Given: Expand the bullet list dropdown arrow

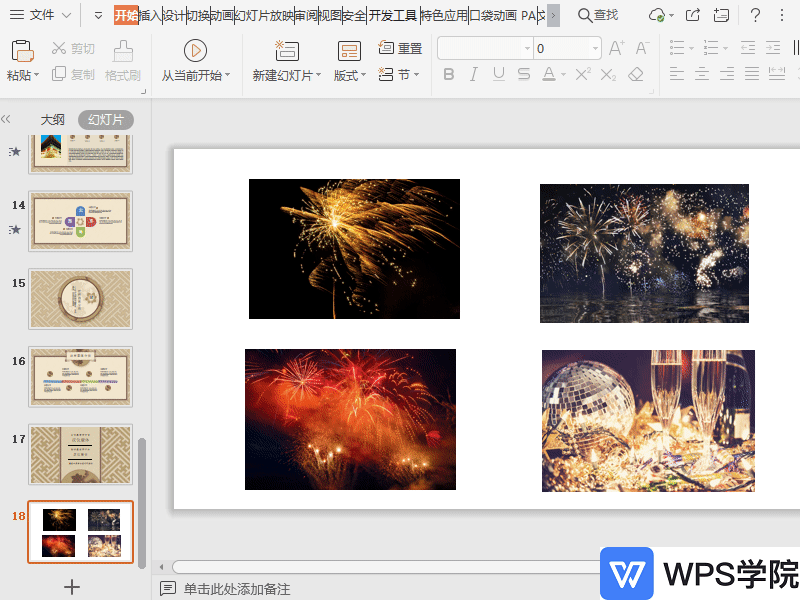Looking at the screenshot, I should [691, 48].
